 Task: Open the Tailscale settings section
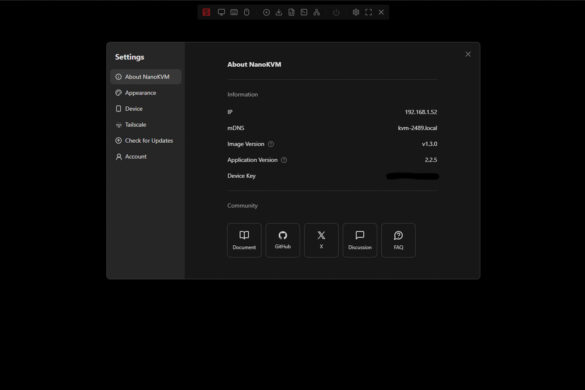pyautogui.click(x=146, y=125)
